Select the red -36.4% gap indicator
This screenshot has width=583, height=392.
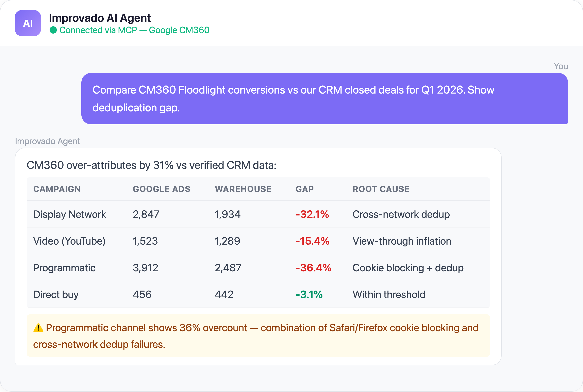[313, 268]
